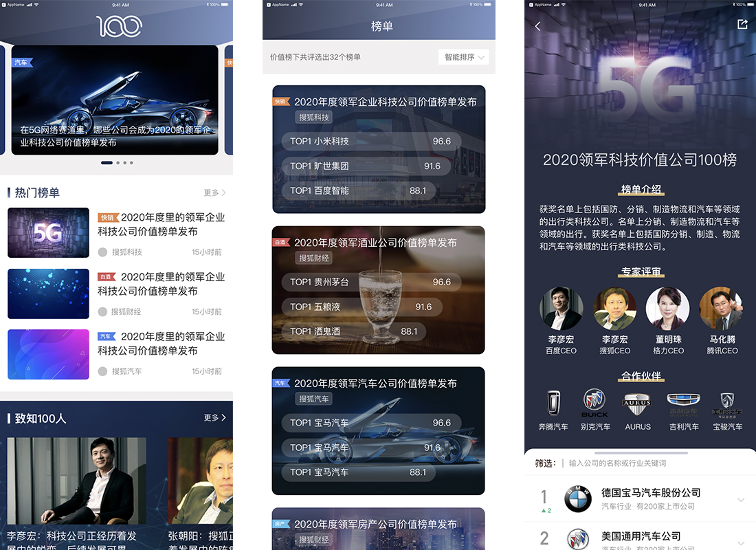Open the 李彦宏 portrait in 致知100人

[77, 481]
